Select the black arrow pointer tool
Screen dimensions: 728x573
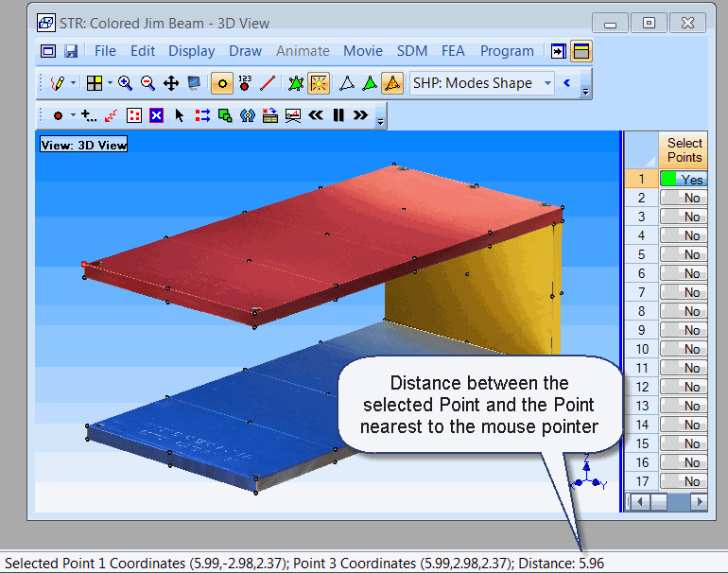click(180, 115)
